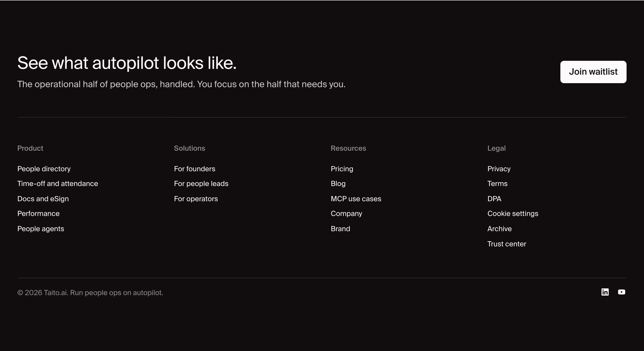Open MCP use cases link
Image resolution: width=644 pixels, height=351 pixels.
click(x=356, y=199)
